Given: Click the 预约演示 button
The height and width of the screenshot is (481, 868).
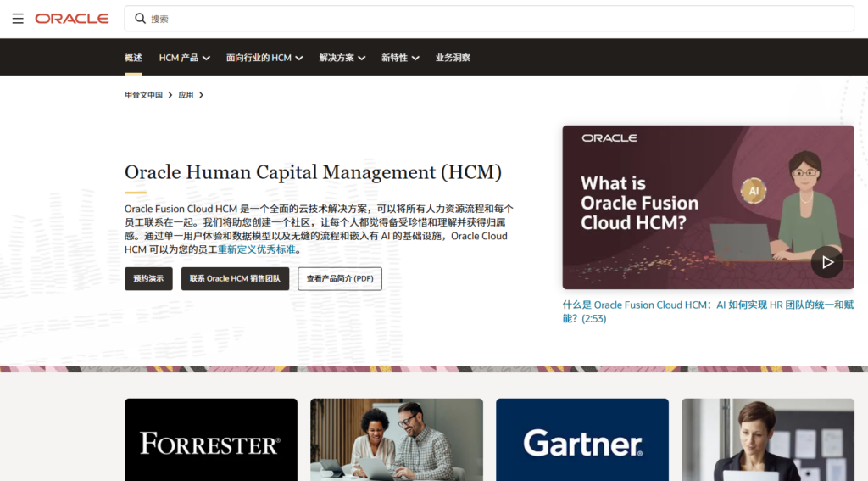Looking at the screenshot, I should (148, 279).
